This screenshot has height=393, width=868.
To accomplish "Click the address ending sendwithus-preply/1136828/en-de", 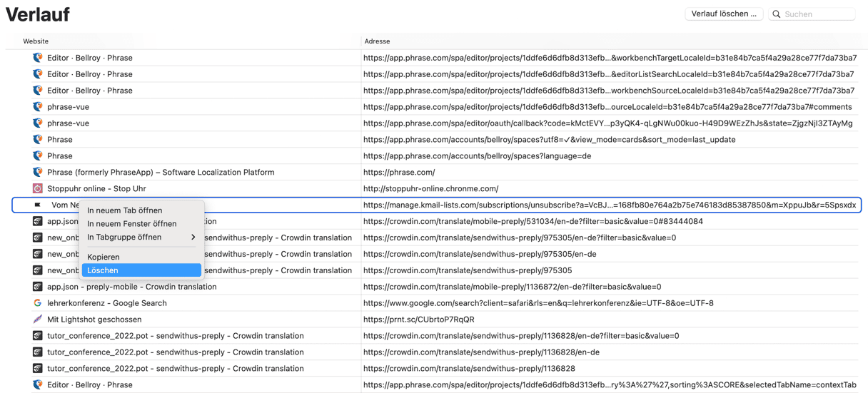I will coord(481,352).
